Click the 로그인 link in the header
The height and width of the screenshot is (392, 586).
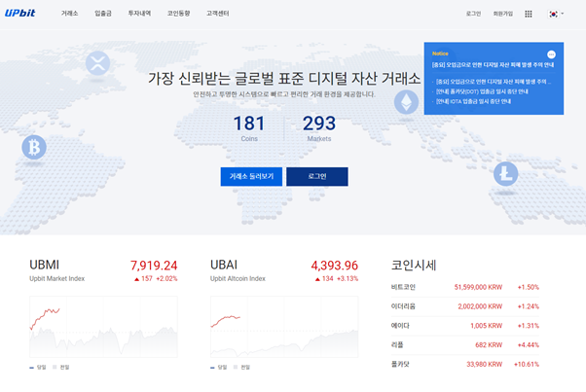473,14
